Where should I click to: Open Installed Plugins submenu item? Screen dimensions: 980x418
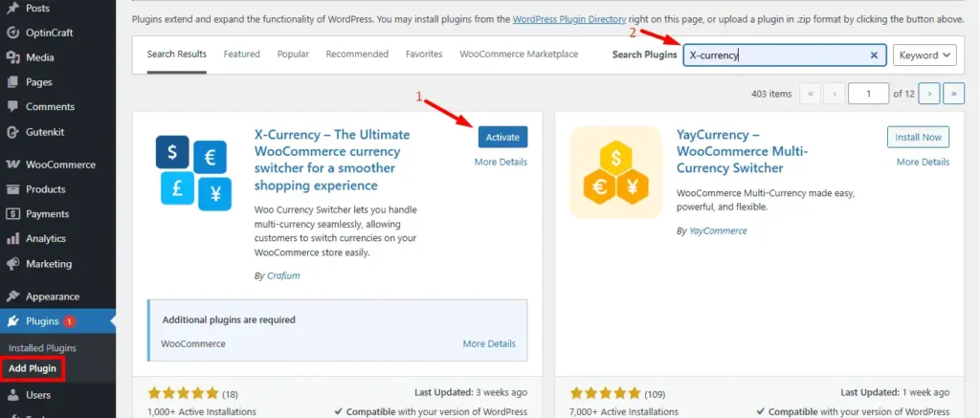click(x=42, y=348)
